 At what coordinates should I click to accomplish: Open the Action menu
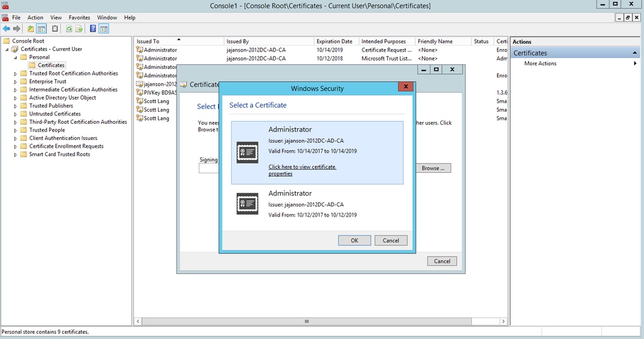coord(35,17)
